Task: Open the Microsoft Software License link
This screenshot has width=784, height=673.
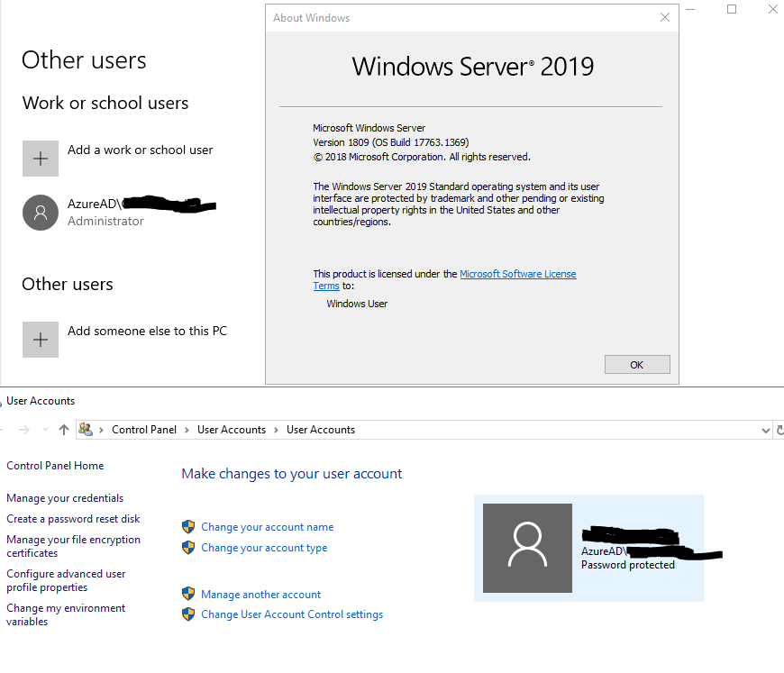Action: pos(518,274)
